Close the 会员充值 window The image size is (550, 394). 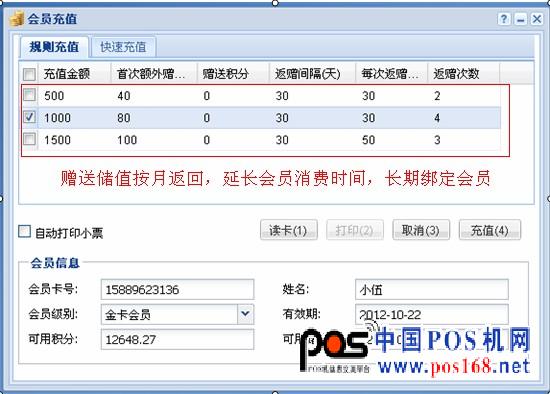(537, 19)
